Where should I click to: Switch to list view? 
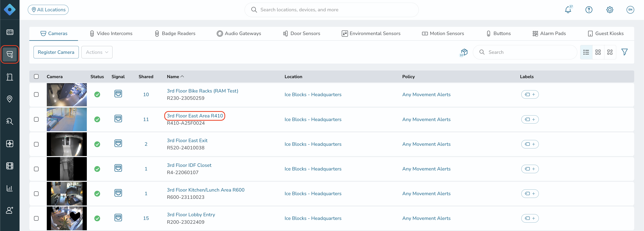[586, 52]
